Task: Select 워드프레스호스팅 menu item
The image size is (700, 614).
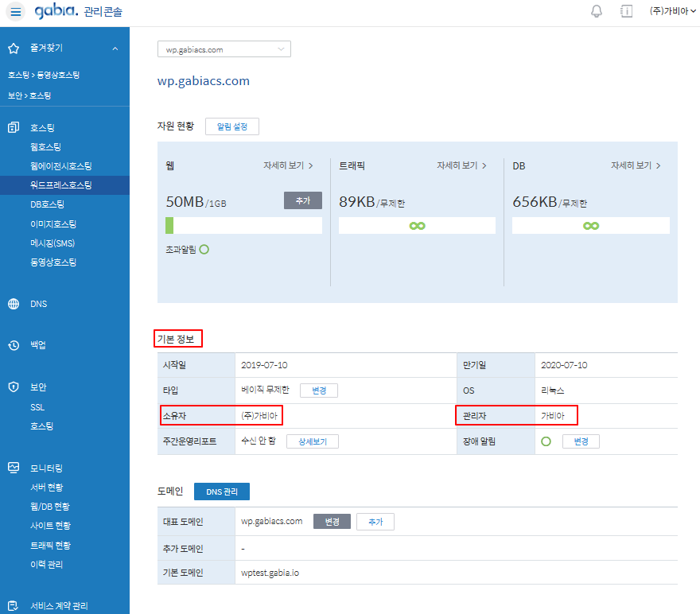Action: (64, 185)
